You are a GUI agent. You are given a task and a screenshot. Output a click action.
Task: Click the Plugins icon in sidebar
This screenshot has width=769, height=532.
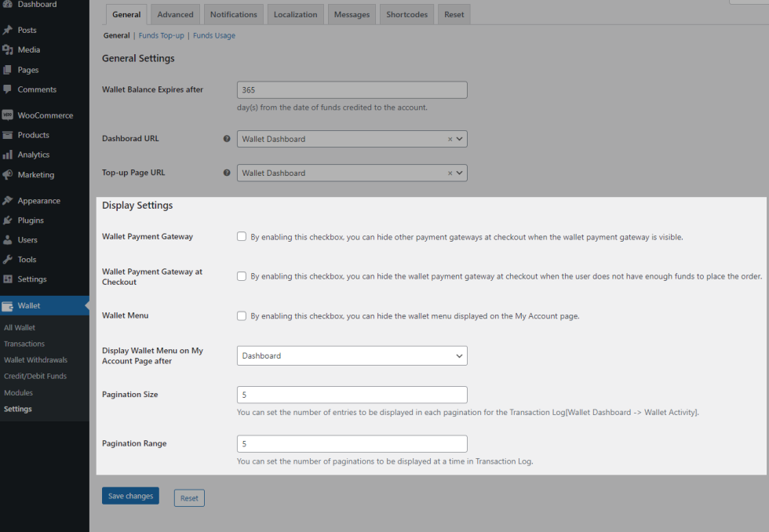[8, 220]
